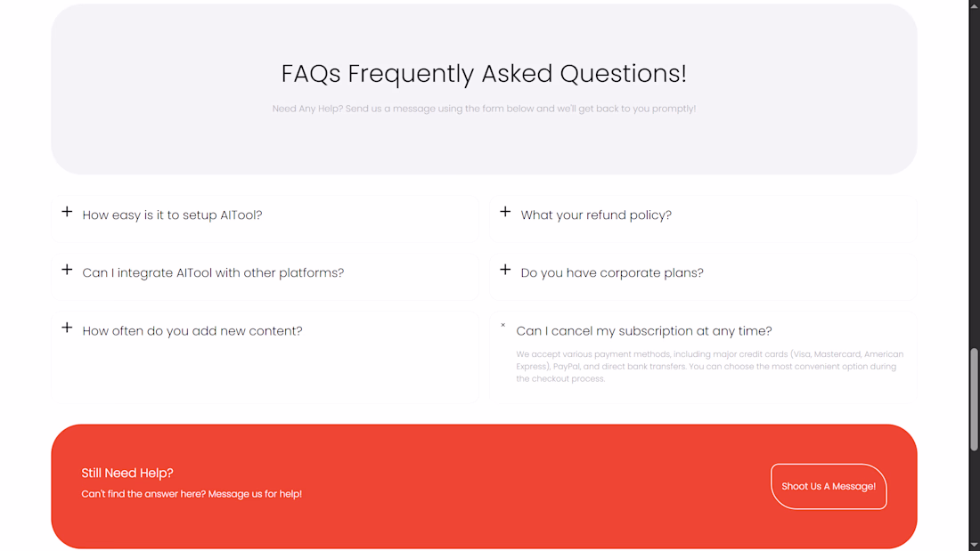Viewport: 980px width, 551px height.
Task: Click the scrollbar down arrow at bottom right
Action: [974, 546]
